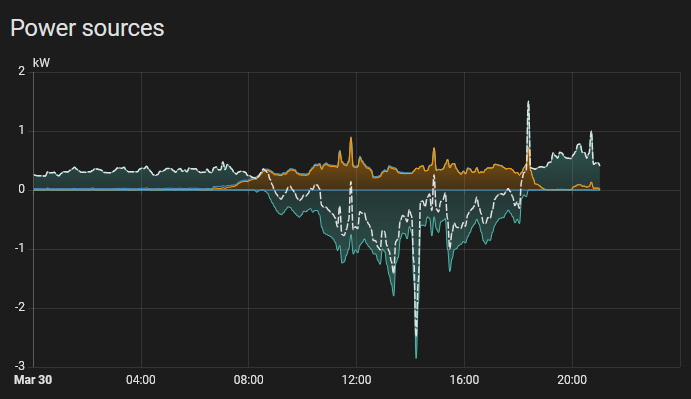Click the 08:00 time axis label
The height and width of the screenshot is (399, 691).
249,380
